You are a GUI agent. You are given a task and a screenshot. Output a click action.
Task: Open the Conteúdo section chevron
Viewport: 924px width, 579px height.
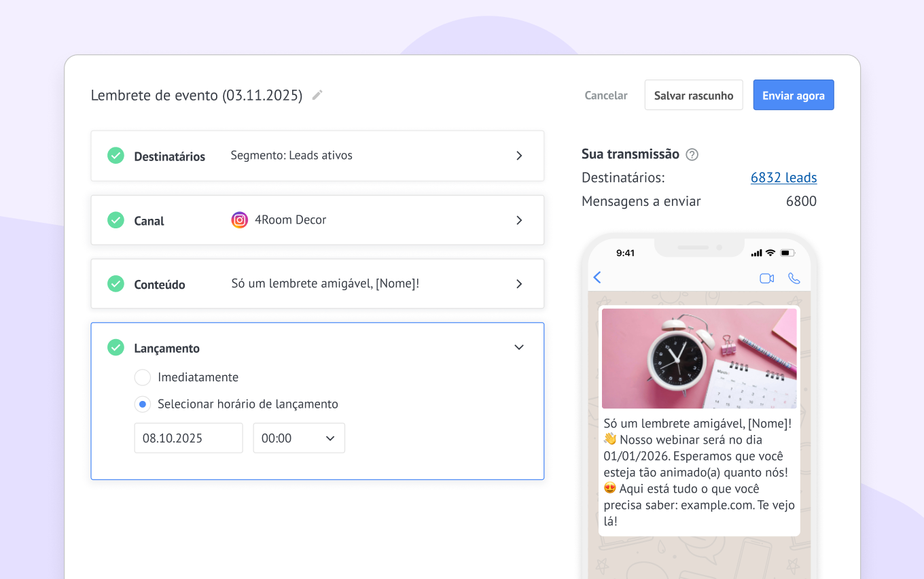[519, 284]
